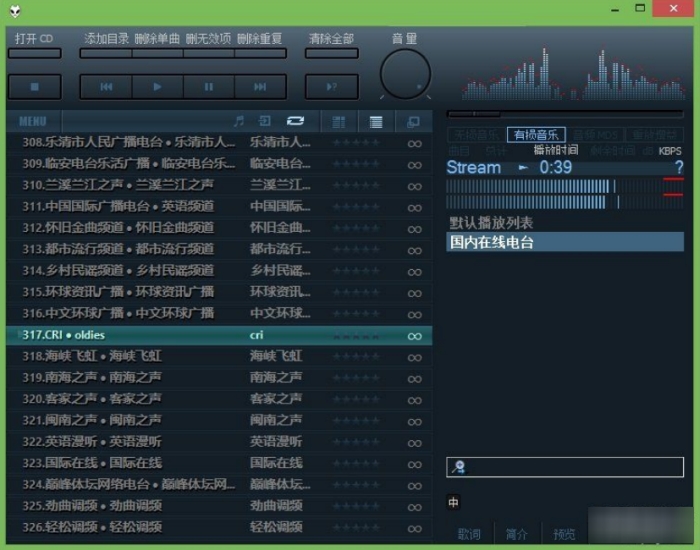Select track 312.怀旧金曲频道
Viewport: 700px width, 550px height.
[219, 228]
